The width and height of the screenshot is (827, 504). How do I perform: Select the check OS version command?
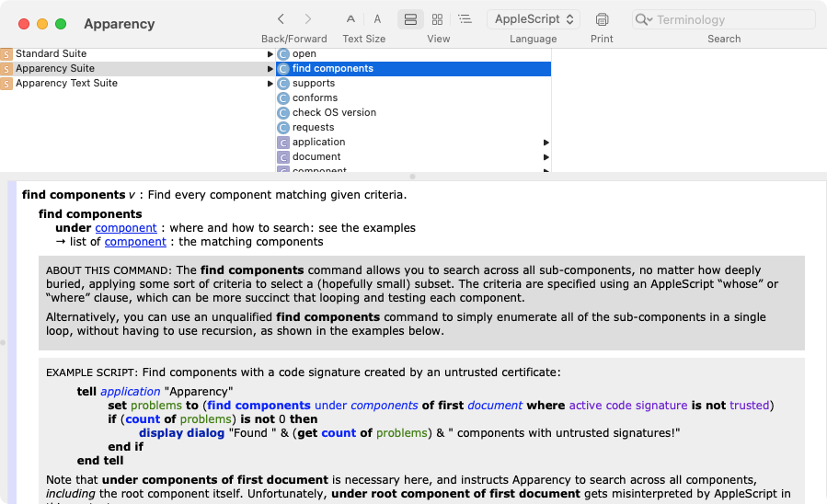pos(414,113)
